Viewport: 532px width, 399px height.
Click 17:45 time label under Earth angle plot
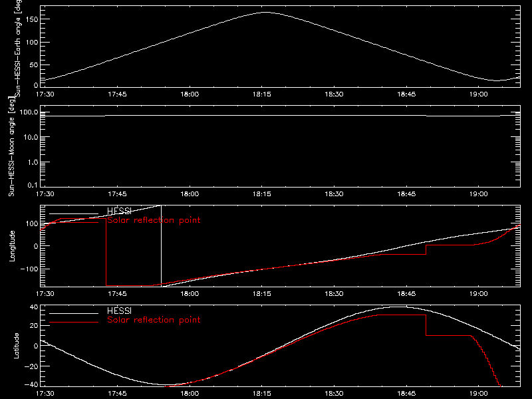click(x=117, y=94)
